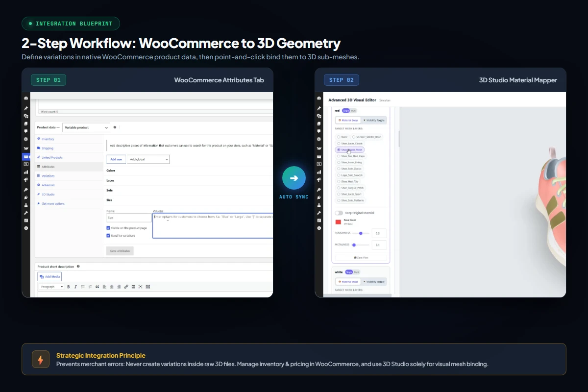Open Comments icon in Step 01 sidebar
Screen dimensions: 588x392
[x=26, y=131]
